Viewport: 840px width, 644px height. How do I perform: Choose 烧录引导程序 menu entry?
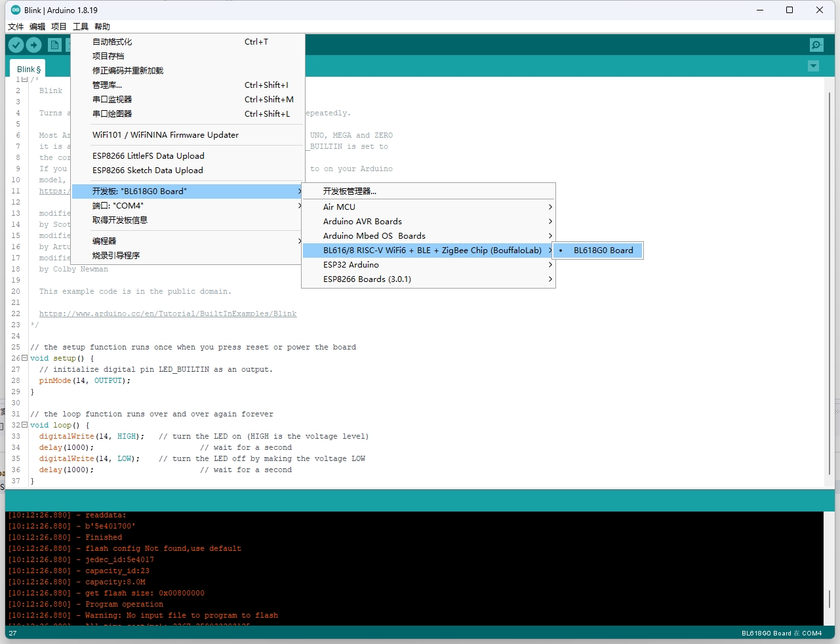[x=188, y=255]
